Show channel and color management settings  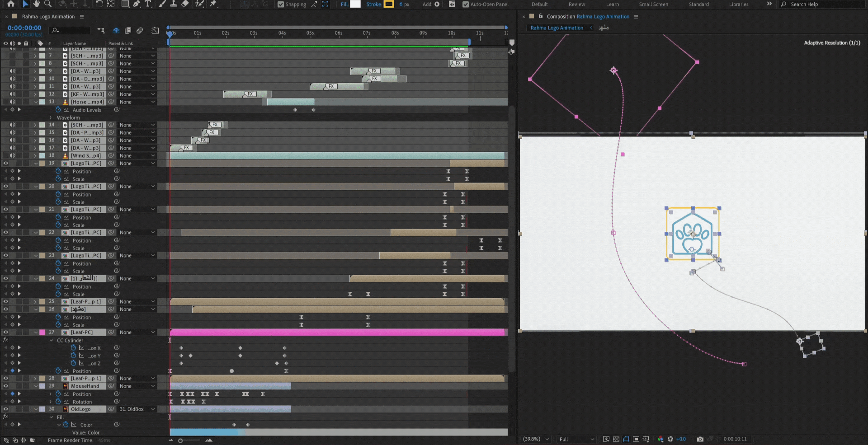pyautogui.click(x=660, y=439)
